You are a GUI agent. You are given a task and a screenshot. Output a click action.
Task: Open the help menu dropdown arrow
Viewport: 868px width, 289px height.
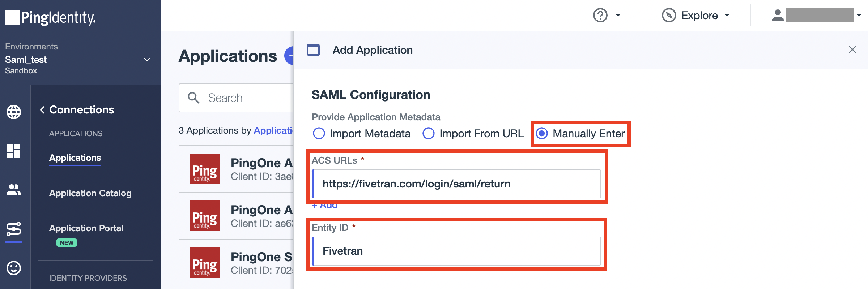[618, 15]
